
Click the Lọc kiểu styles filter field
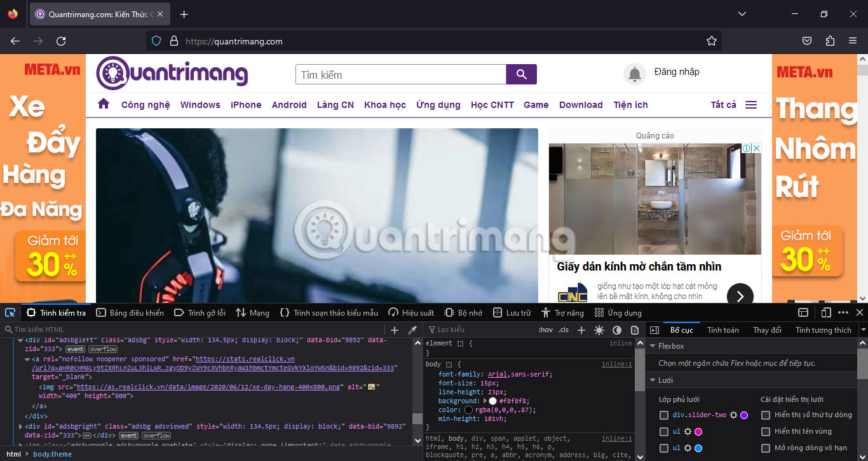pyautogui.click(x=482, y=330)
